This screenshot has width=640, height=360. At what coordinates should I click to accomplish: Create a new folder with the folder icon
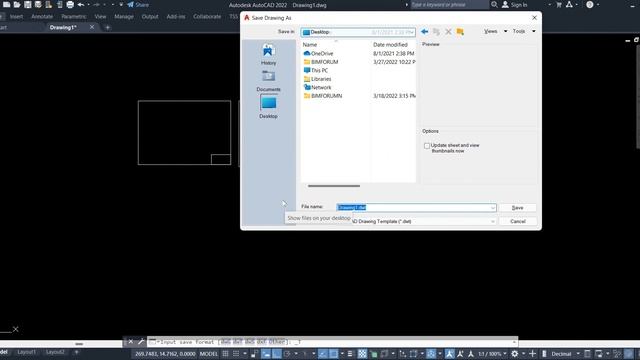(460, 31)
